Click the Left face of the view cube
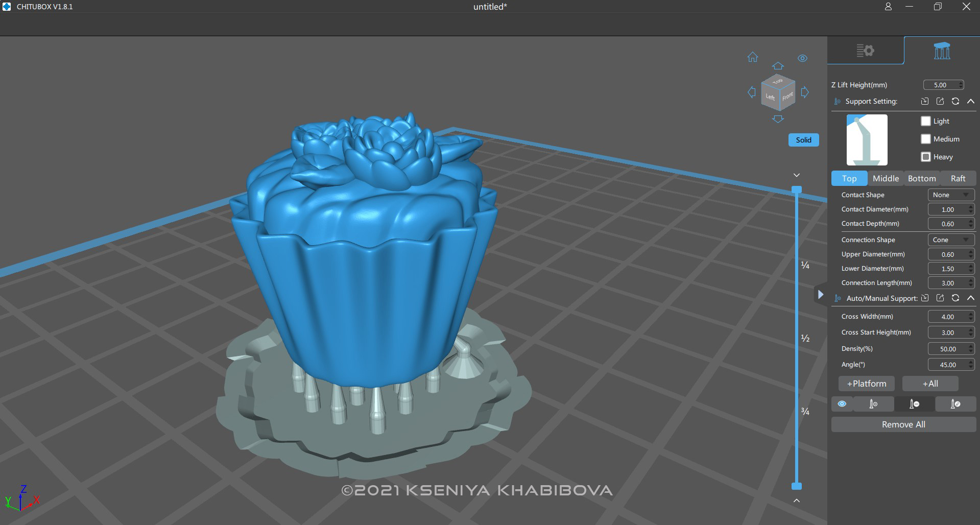Image resolution: width=980 pixels, height=525 pixels. coord(770,97)
